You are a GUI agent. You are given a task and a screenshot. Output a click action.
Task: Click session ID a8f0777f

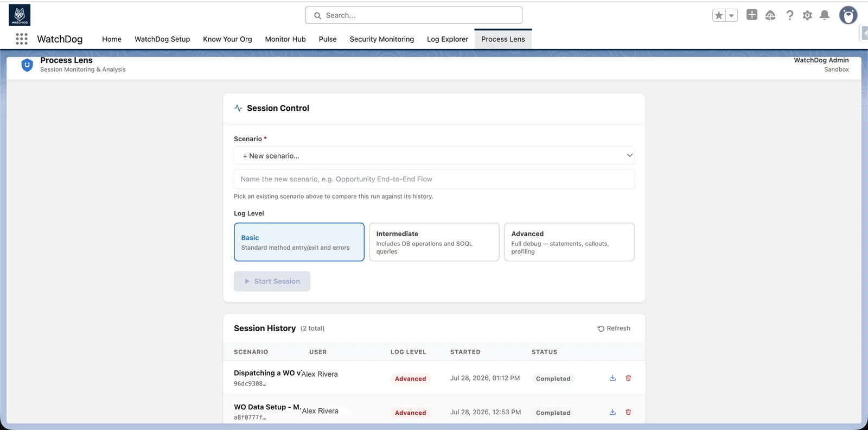(250, 418)
